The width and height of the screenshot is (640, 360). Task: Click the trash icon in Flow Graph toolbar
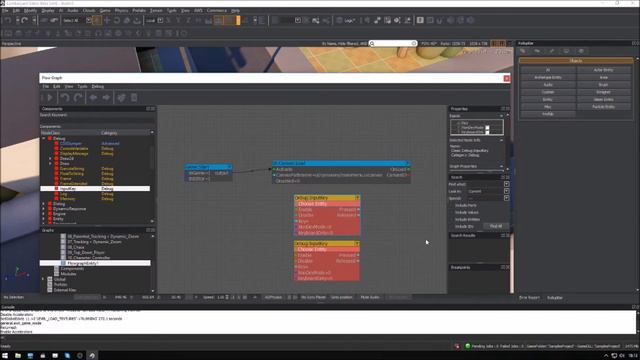(x=134, y=98)
